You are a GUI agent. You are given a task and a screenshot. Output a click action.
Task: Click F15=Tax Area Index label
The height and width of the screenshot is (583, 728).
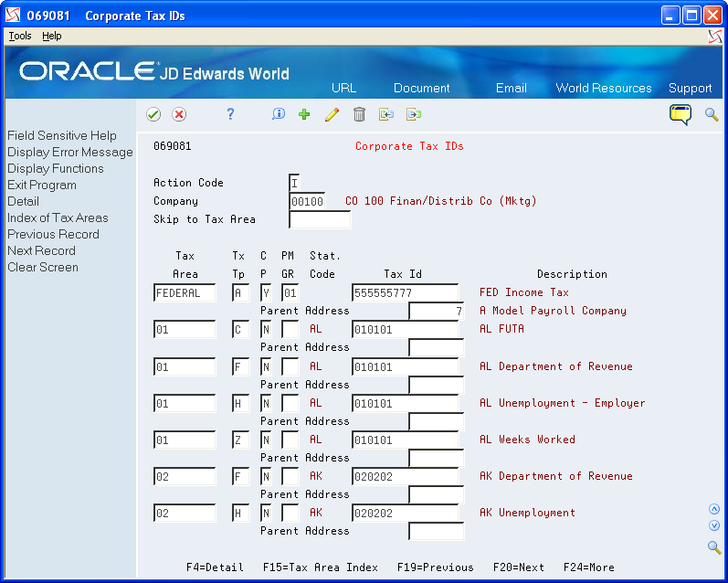click(x=321, y=567)
